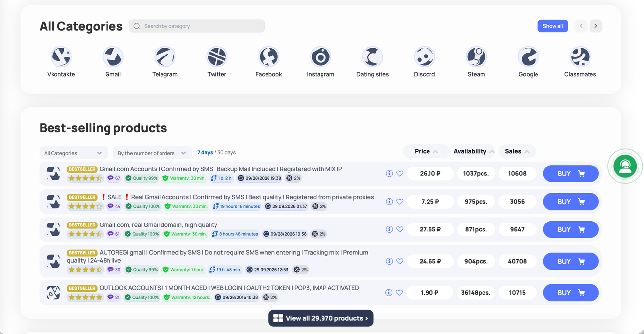The image size is (644, 334).
Task: Select the Instagram category icon
Action: point(321,57)
